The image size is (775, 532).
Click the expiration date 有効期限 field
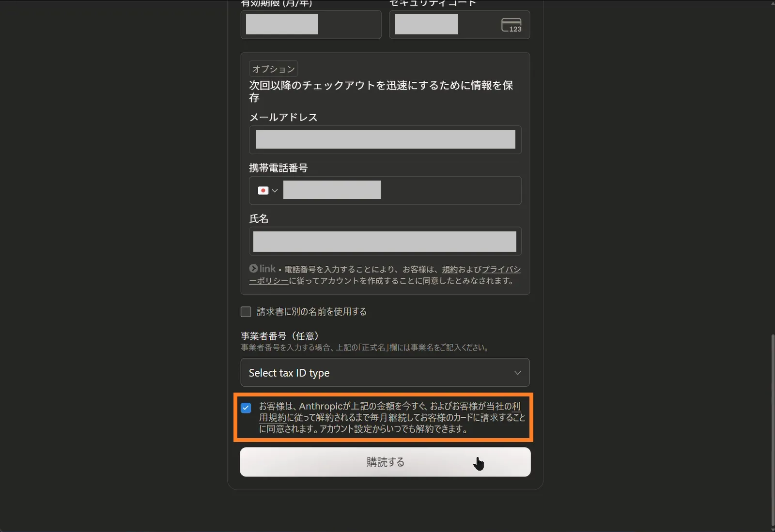coord(311,25)
